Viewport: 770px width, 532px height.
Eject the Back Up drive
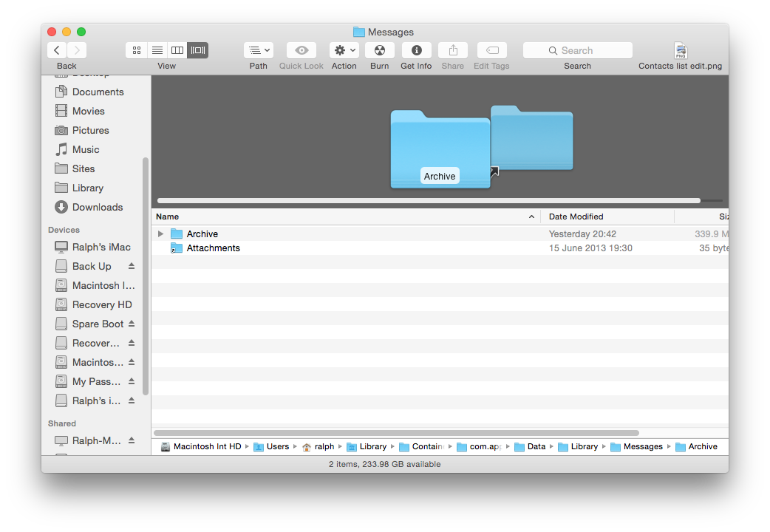click(132, 266)
